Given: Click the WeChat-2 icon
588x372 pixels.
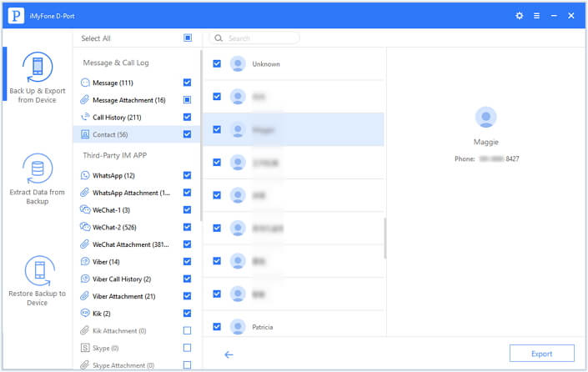Looking at the screenshot, I should pyautogui.click(x=85, y=227).
